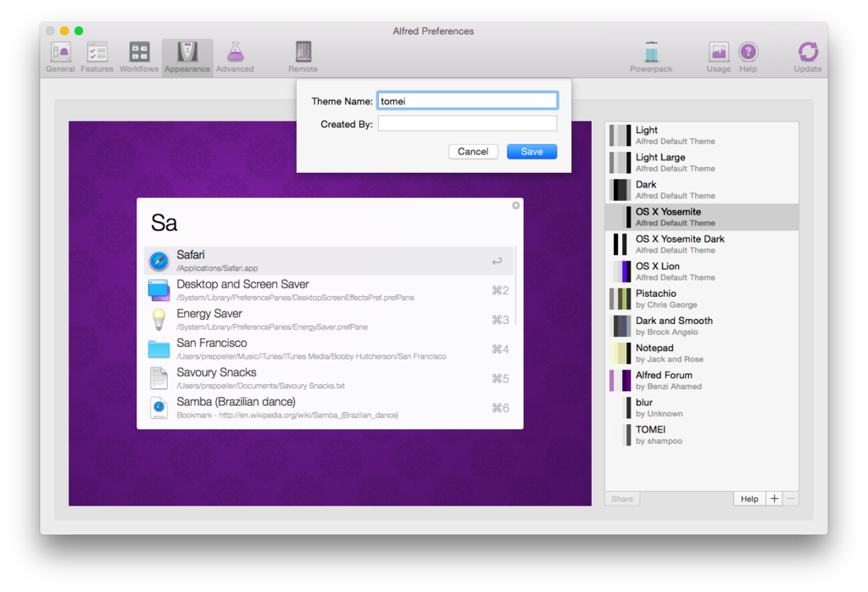Click the San Francisco folder icon
Screen dimensions: 868x592
[159, 349]
